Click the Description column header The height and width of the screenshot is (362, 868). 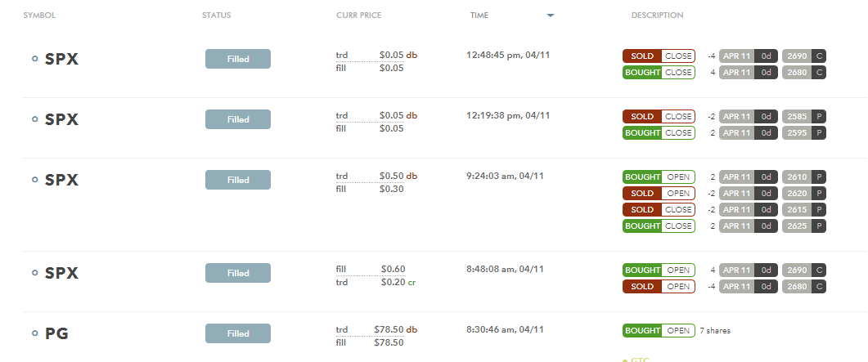657,16
